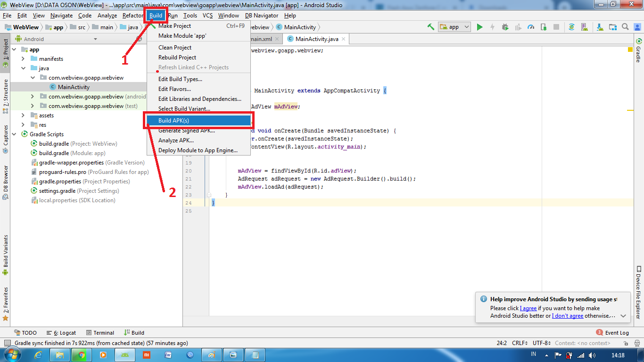
Task: Open build.gradle (Project: WebView)
Action: 74,144
